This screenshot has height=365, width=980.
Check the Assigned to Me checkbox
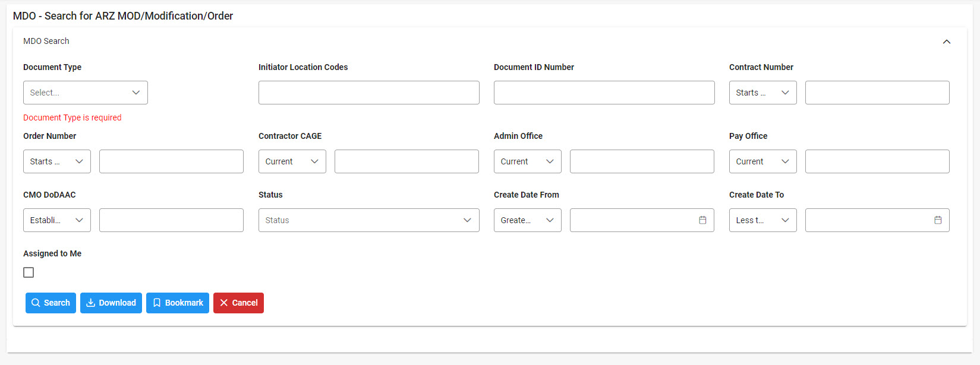[x=29, y=272]
